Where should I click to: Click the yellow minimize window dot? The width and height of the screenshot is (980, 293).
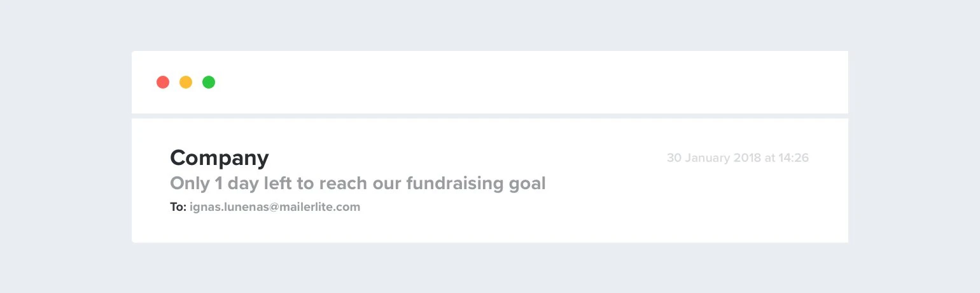pos(186,82)
